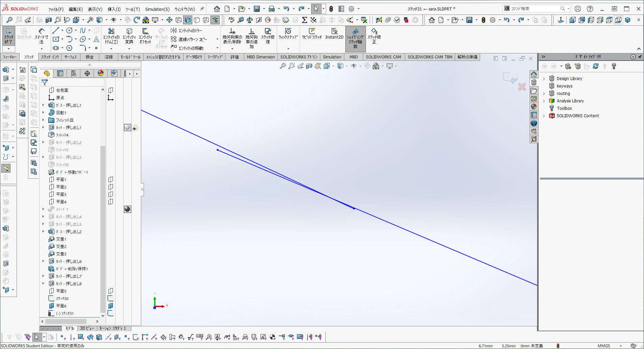Click the Mirror Entities (エンティティのミラー) tool
The image size is (644, 349).
coord(186,30)
